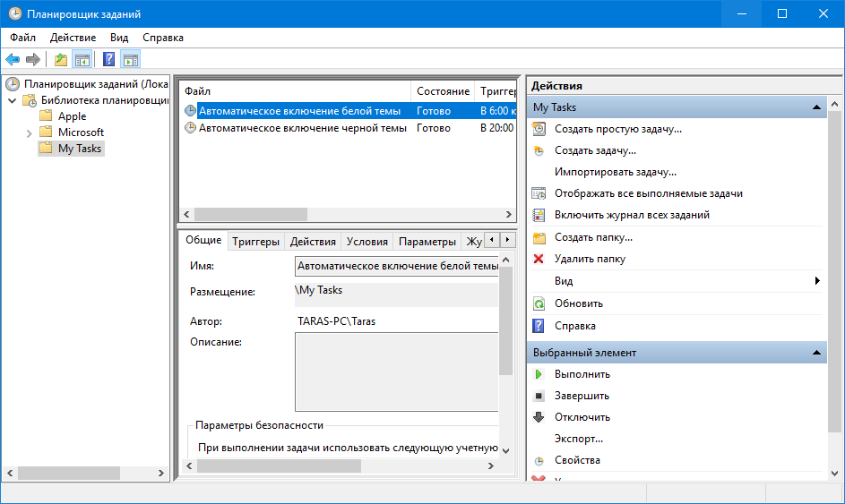
Task: Click the Create Task icon
Action: [539, 150]
